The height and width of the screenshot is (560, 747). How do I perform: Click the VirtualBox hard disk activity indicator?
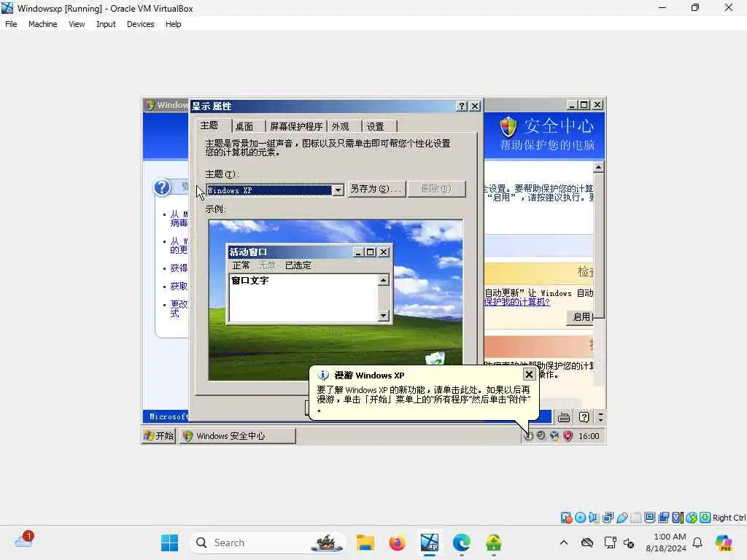pos(566,518)
